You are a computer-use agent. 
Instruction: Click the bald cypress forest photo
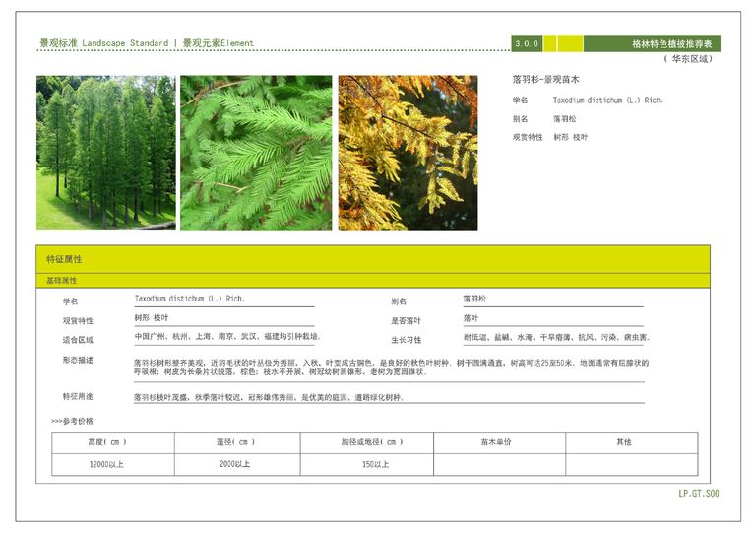click(106, 152)
